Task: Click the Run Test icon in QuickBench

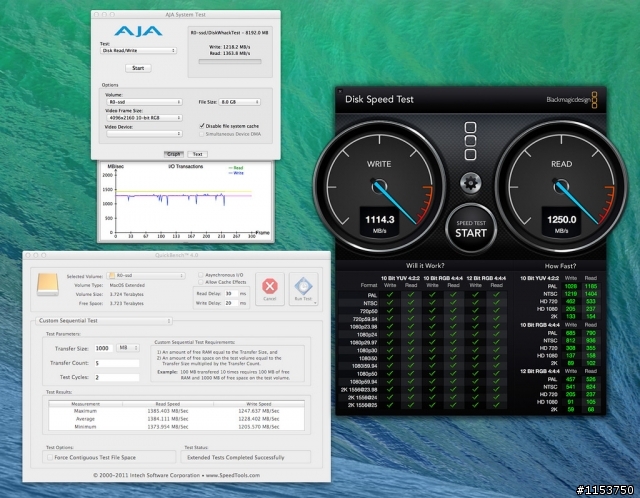Action: click(x=303, y=289)
